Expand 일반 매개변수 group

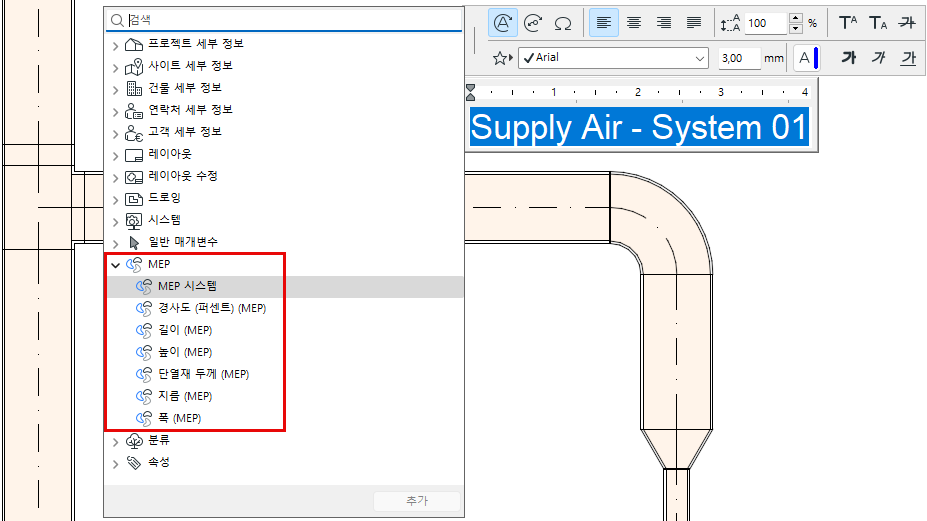pyautogui.click(x=115, y=243)
